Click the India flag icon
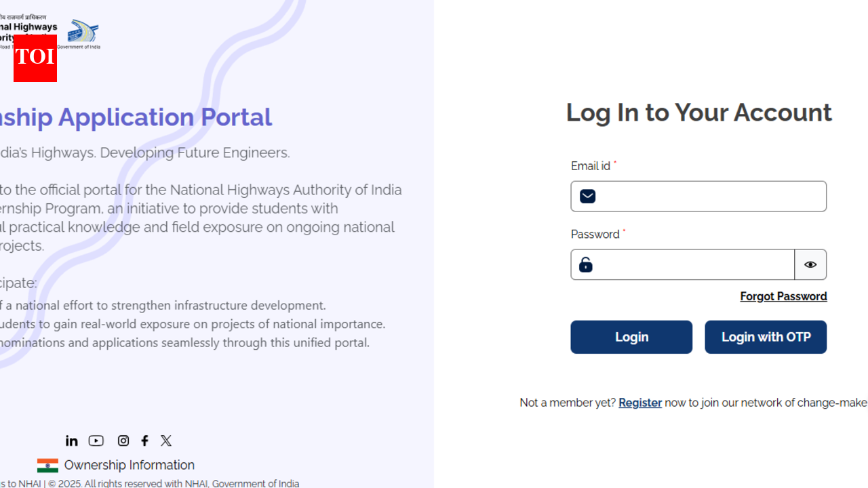The image size is (868, 488). [47, 465]
